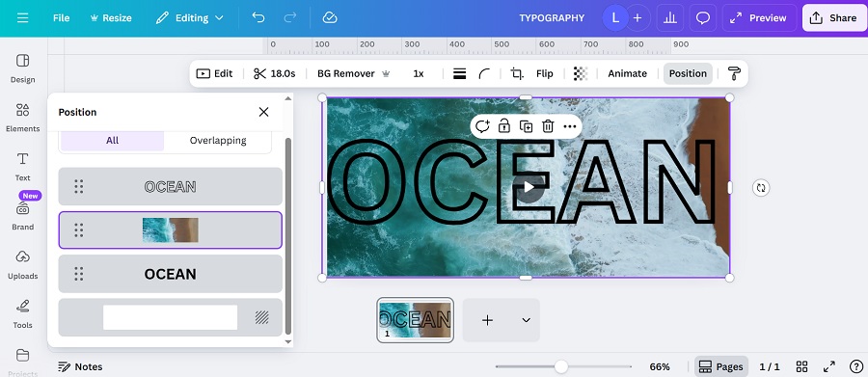Viewport: 868px width, 377px height.
Task: Add a new page
Action: click(x=487, y=320)
